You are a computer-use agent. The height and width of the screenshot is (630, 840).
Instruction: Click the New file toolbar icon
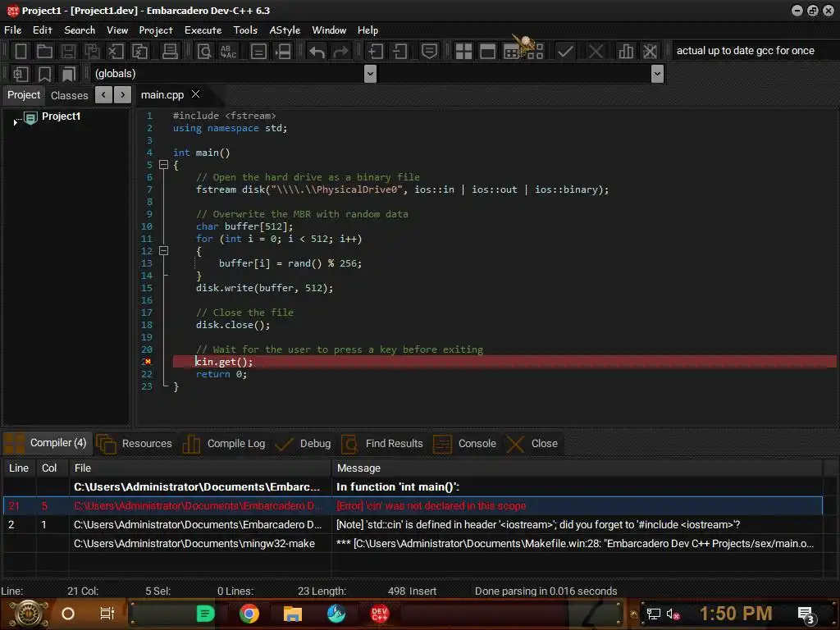coord(21,52)
